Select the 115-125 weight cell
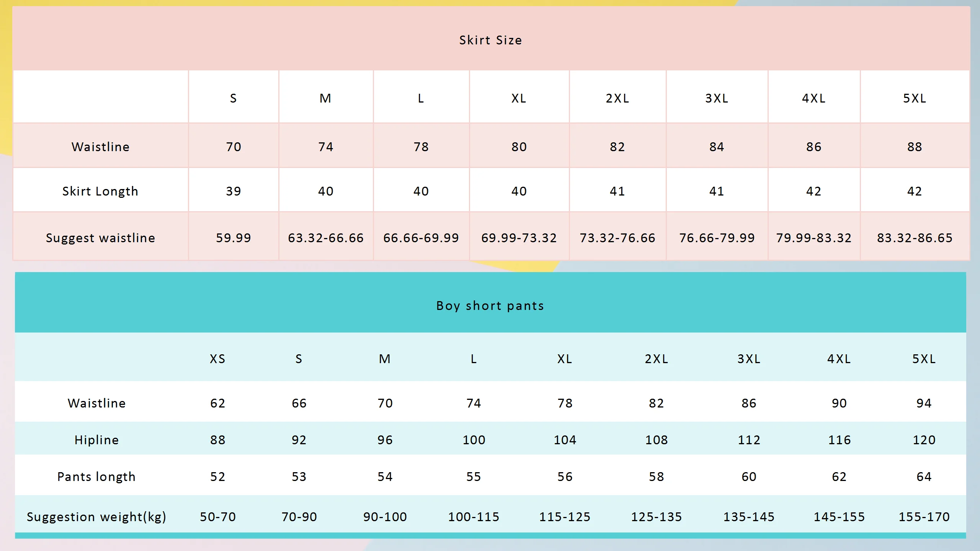Viewport: 980px width, 551px height. (565, 517)
